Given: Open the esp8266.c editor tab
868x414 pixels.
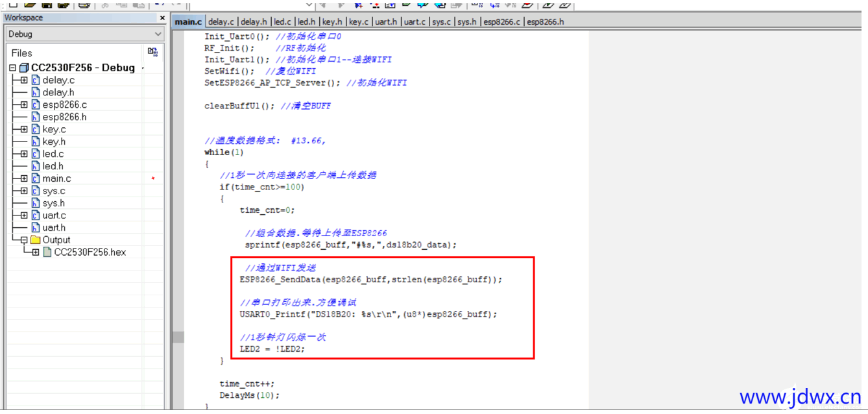Looking at the screenshot, I should pyautogui.click(x=503, y=22).
